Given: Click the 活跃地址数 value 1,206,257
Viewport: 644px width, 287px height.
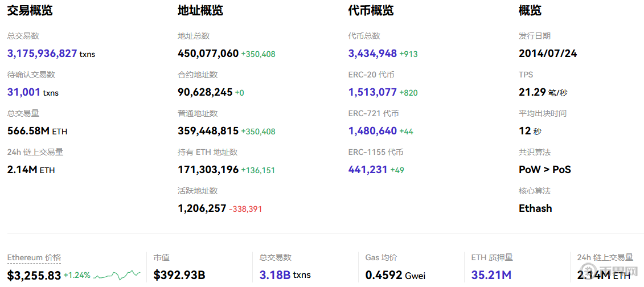Looking at the screenshot, I should click(202, 208).
